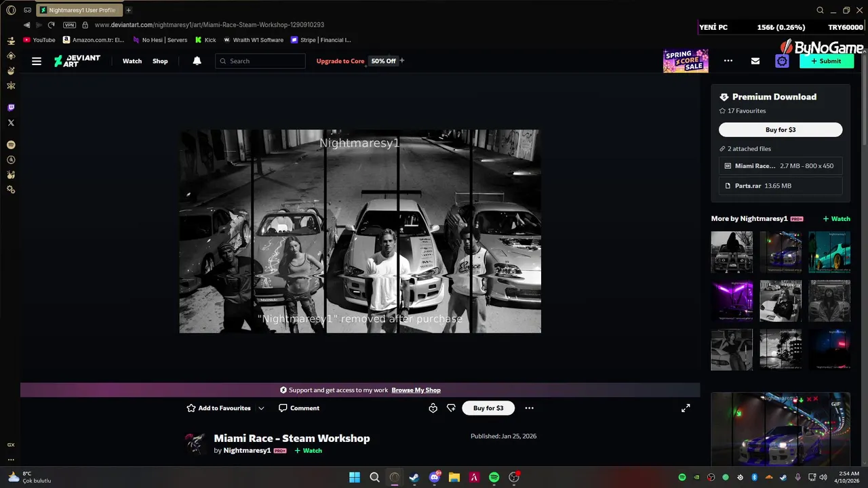Open Spotify in the browser sidebar
The width and height of the screenshot is (868, 488).
coord(11,145)
